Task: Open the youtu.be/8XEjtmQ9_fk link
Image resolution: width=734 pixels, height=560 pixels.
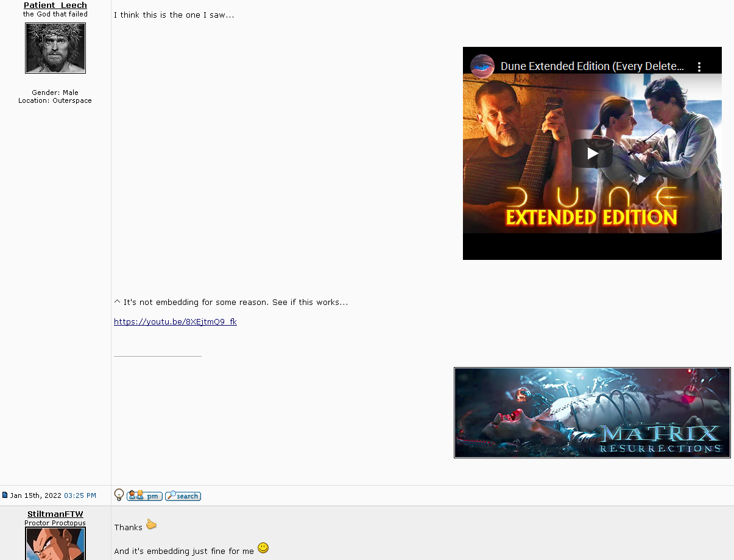Action: pyautogui.click(x=175, y=322)
